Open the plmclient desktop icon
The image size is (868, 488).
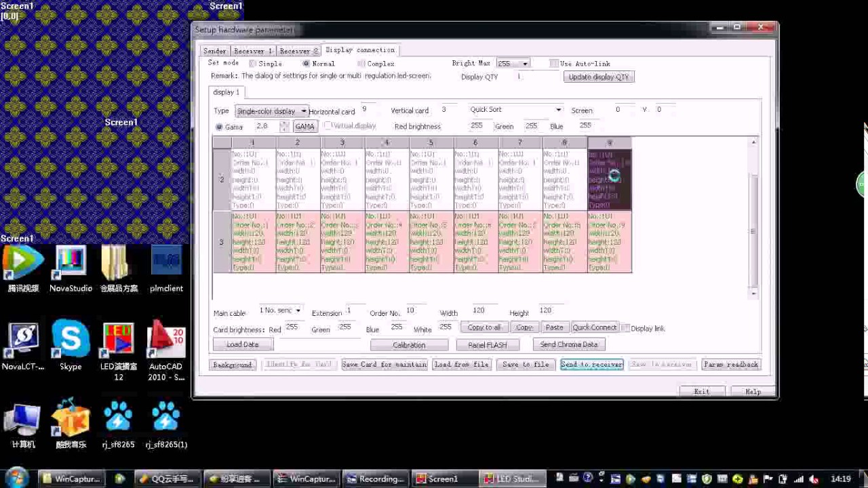(x=166, y=269)
